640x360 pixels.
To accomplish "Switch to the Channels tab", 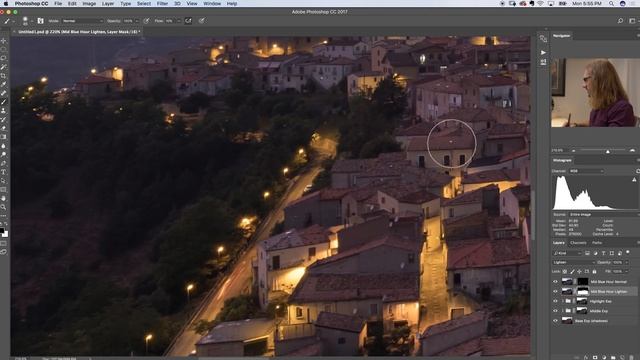I will pyautogui.click(x=578, y=243).
